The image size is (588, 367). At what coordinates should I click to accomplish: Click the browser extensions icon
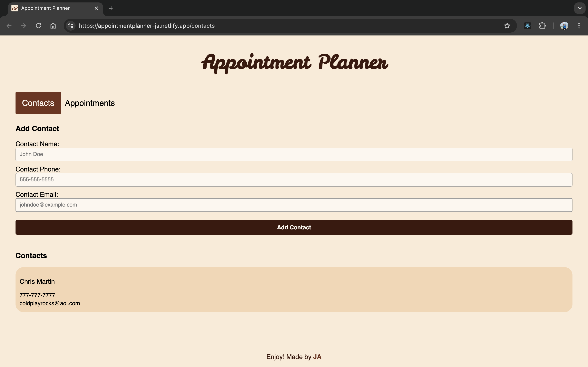click(542, 26)
